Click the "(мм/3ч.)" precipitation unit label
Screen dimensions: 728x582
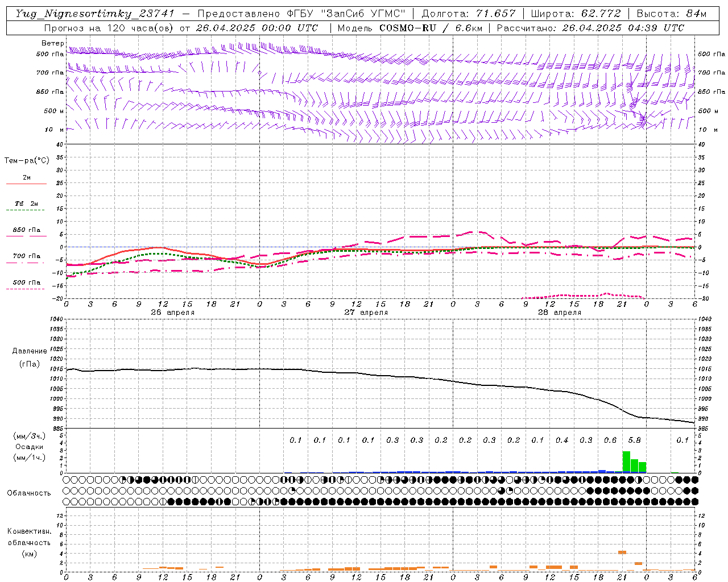pyautogui.click(x=29, y=436)
